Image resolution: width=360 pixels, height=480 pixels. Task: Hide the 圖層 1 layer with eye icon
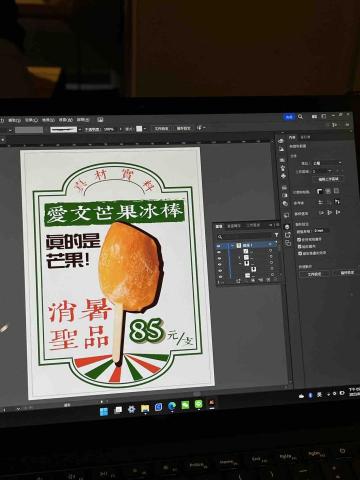point(219,246)
